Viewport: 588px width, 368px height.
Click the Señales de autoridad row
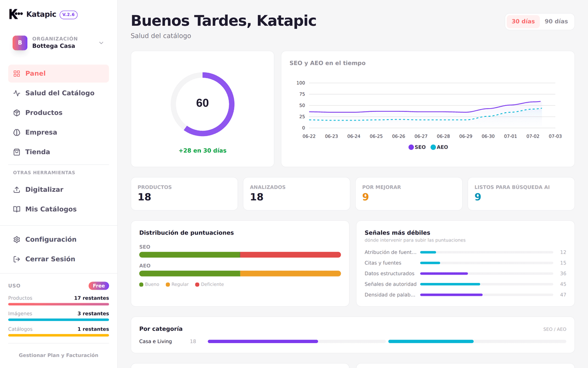[465, 284]
